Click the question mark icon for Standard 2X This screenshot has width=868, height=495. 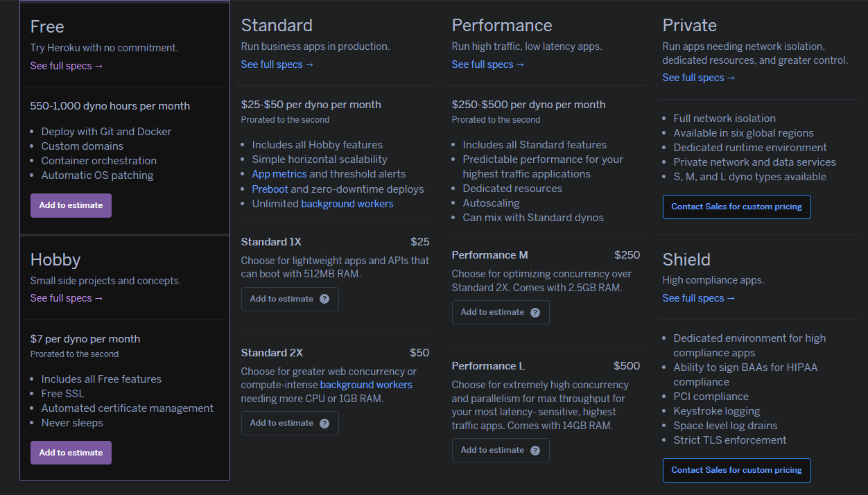[x=325, y=423]
